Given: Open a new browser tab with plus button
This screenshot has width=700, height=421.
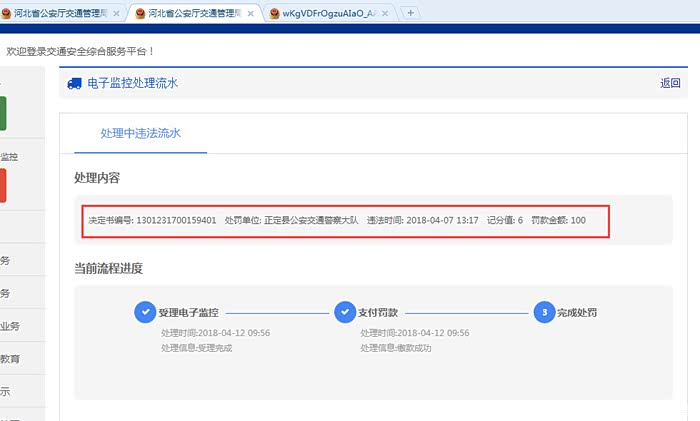Looking at the screenshot, I should pos(411,13).
